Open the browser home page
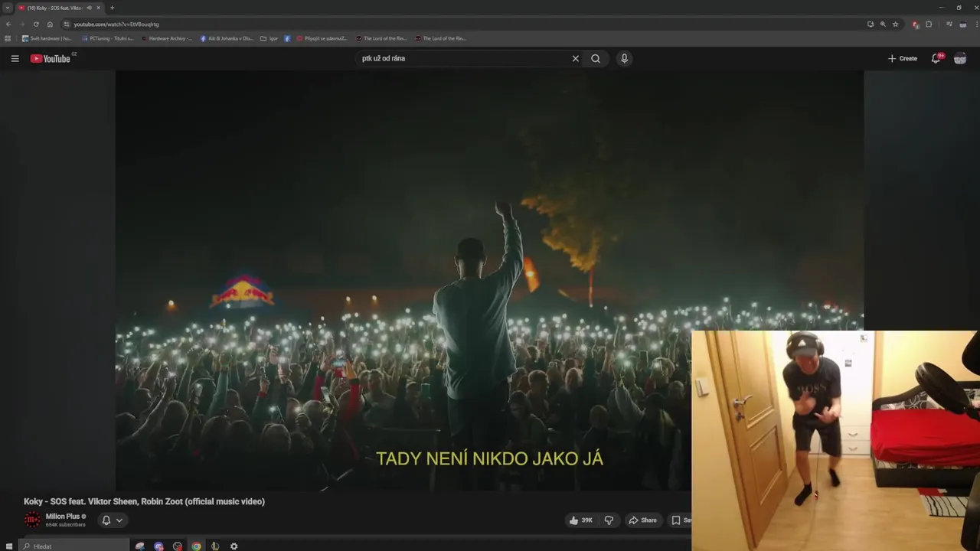Screen dimensions: 980x551 click(x=50, y=24)
